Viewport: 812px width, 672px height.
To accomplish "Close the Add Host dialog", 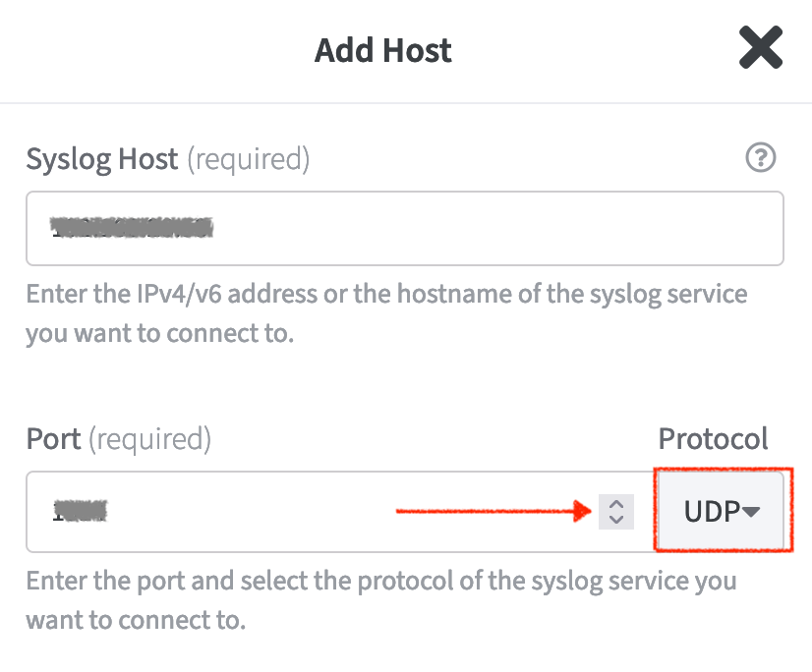I will click(761, 48).
